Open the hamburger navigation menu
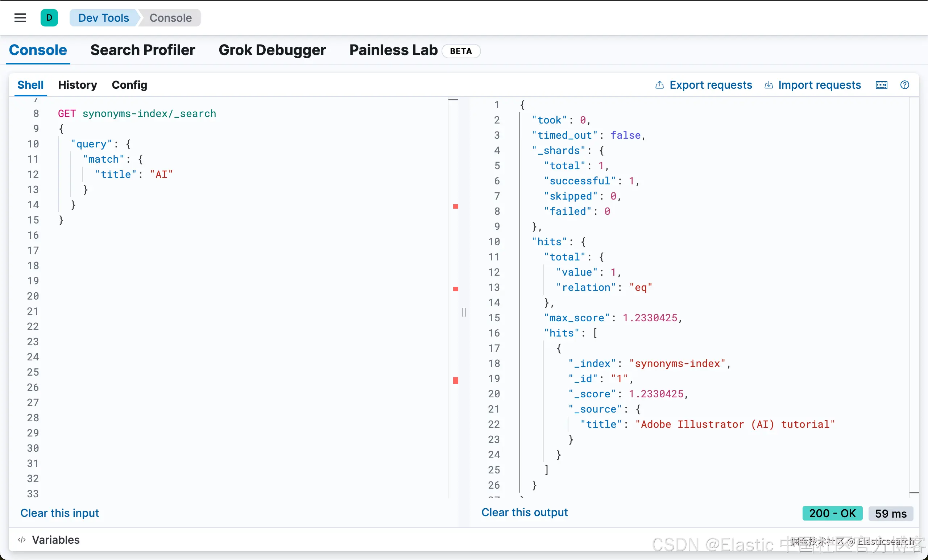 point(20,18)
